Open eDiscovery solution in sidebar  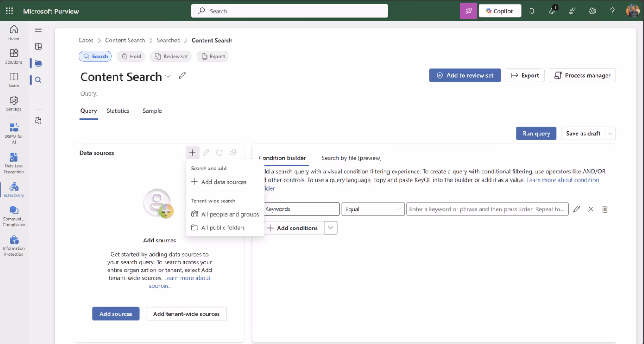coord(14,190)
